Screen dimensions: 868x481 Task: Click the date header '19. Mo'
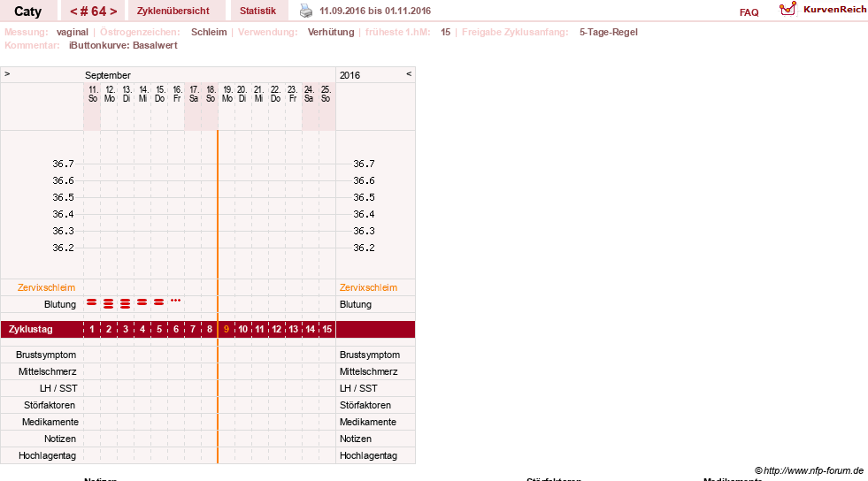[227, 94]
